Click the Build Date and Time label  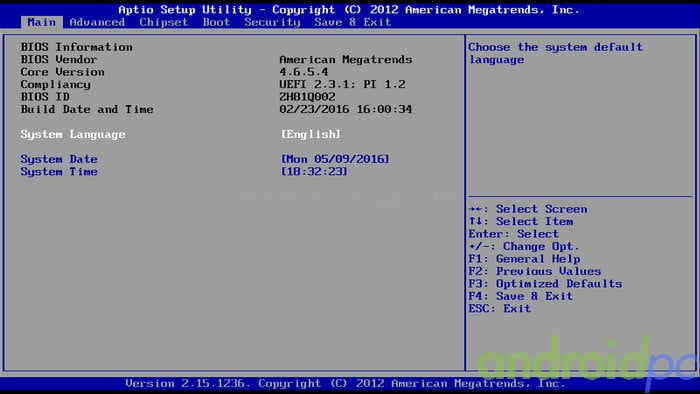click(x=87, y=110)
